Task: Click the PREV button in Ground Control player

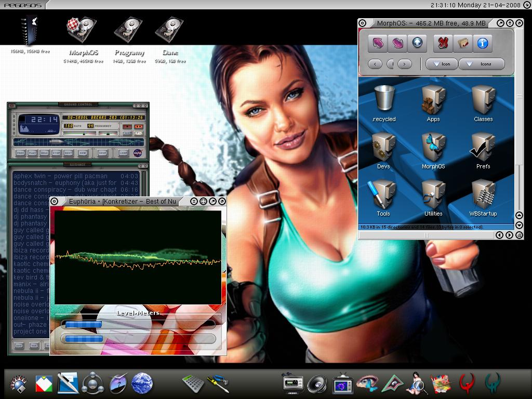Action: coord(21,153)
